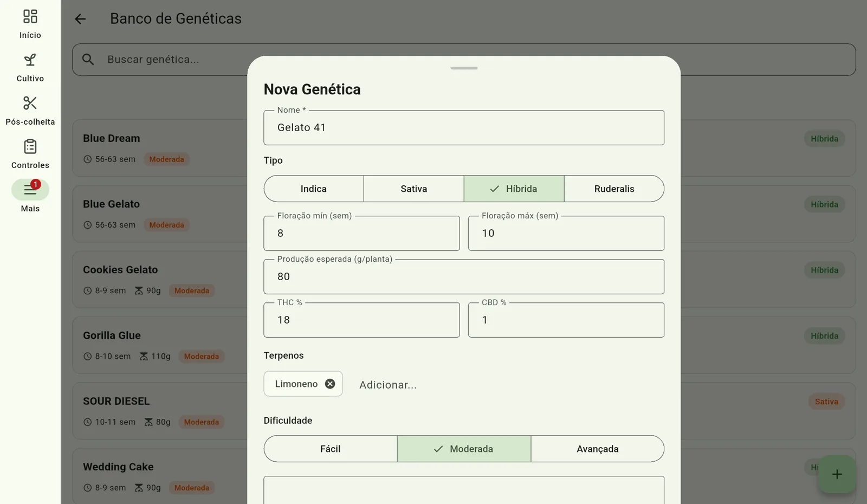
Task: Click the empty notes text area
Action: (x=464, y=490)
